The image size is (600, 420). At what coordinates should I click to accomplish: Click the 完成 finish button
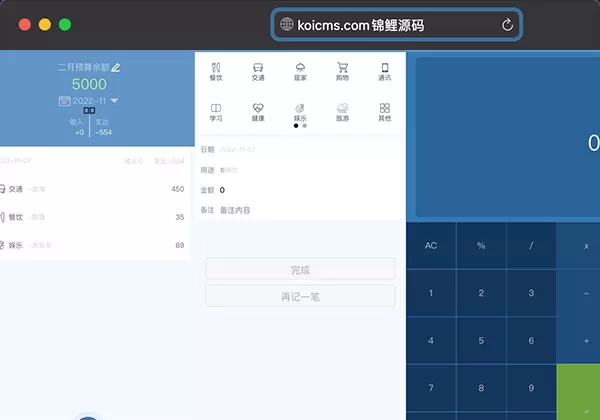pos(300,270)
